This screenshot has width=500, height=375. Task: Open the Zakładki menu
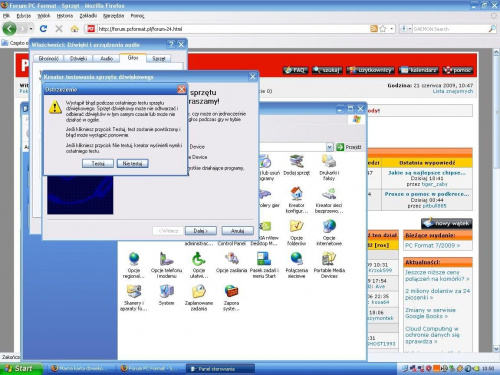pyautogui.click(x=88, y=16)
